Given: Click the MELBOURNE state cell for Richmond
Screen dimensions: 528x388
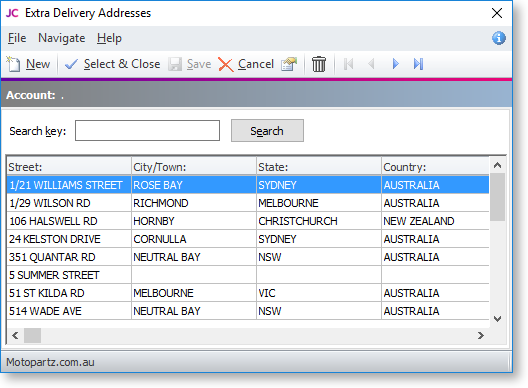Looking at the screenshot, I should 319,203.
